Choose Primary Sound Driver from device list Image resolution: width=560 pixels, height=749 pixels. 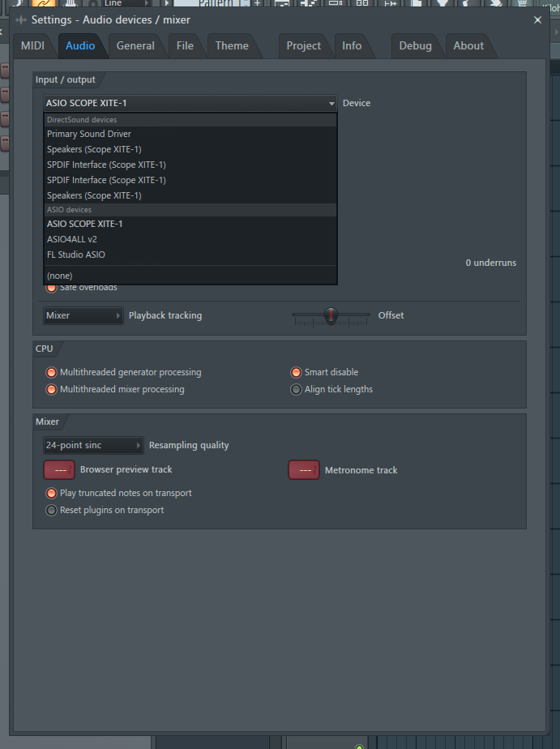(x=190, y=135)
